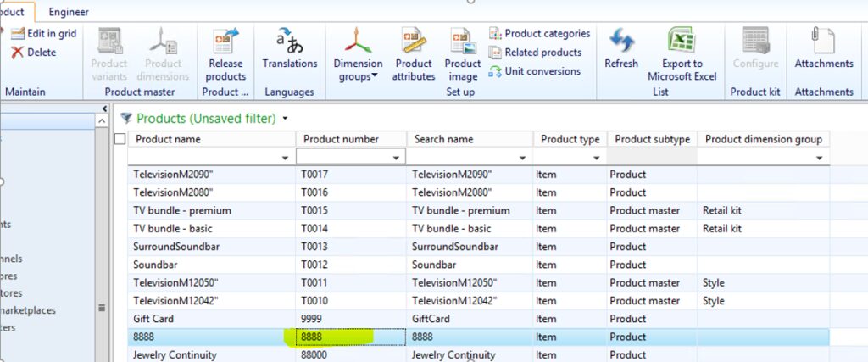Collapse the left navigation pane arrow
Screen dimensions: 868x362
coord(104,109)
